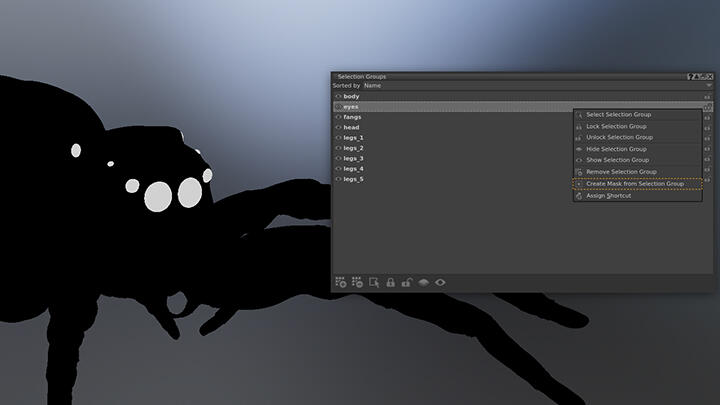Toggle visibility eye of fangs group
Image resolution: width=720 pixels, height=405 pixels.
(x=338, y=117)
